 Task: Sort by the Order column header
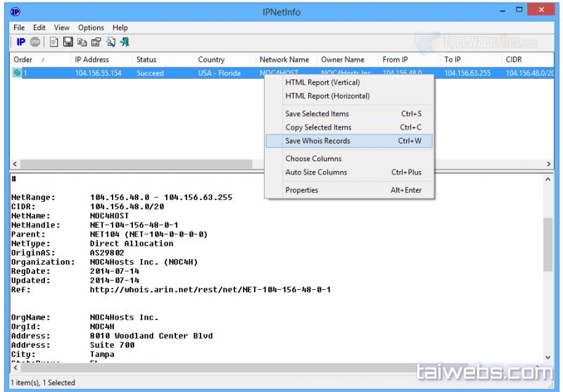[23, 60]
